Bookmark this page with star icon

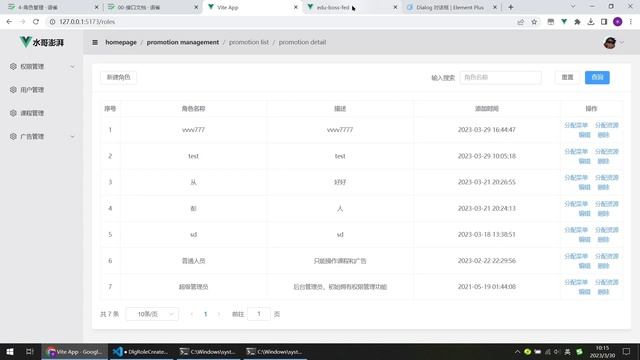click(534, 22)
